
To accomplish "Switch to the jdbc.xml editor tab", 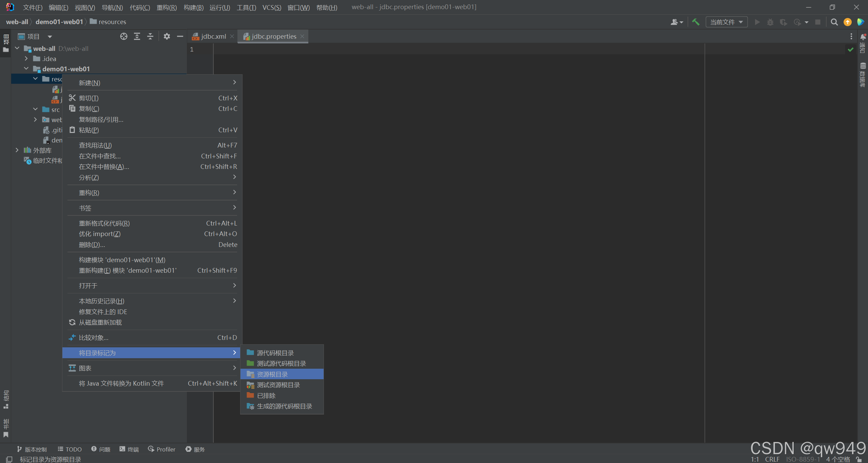I will 213,36.
